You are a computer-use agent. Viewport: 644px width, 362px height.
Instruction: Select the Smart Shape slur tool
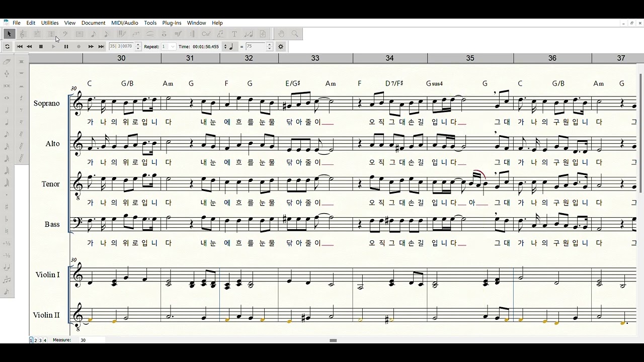point(149,34)
